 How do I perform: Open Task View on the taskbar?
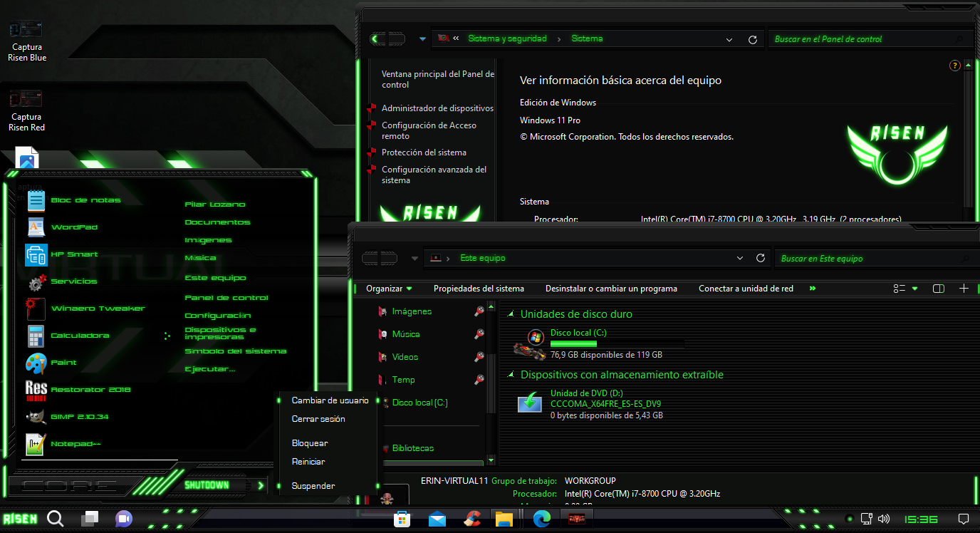coord(90,519)
